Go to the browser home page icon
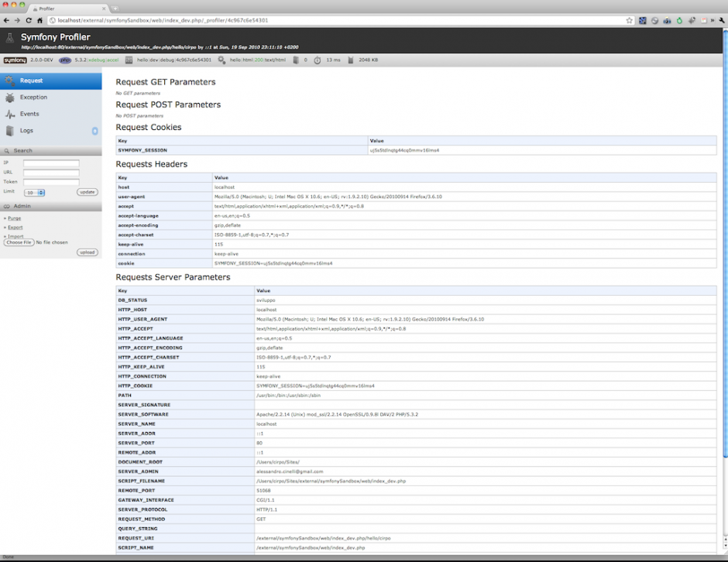 [41, 20]
